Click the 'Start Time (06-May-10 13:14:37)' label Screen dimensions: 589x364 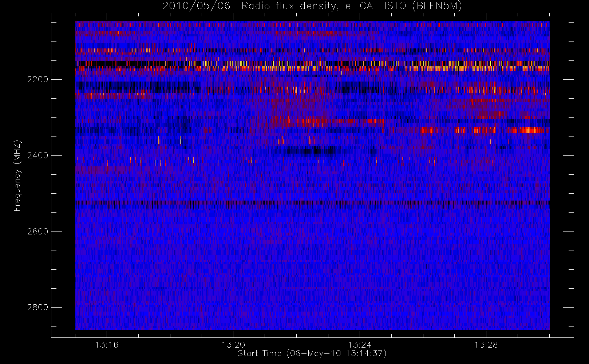[312, 353]
